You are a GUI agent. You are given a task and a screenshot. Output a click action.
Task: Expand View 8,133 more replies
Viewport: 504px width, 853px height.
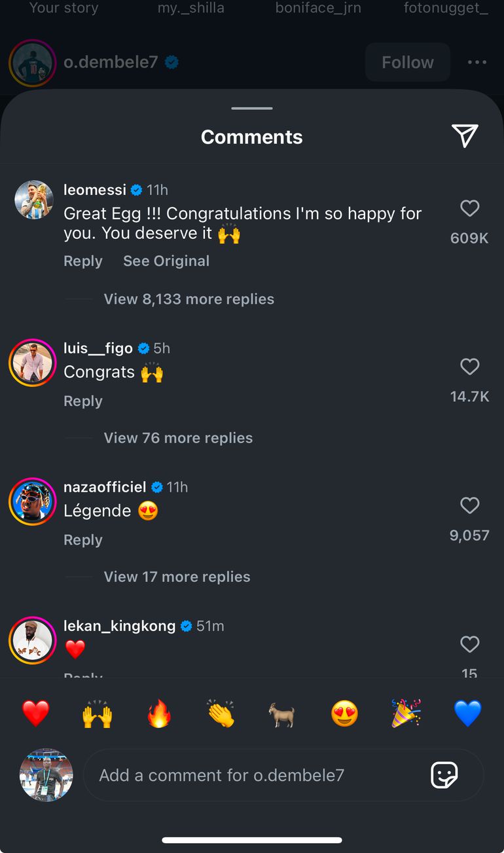point(189,299)
